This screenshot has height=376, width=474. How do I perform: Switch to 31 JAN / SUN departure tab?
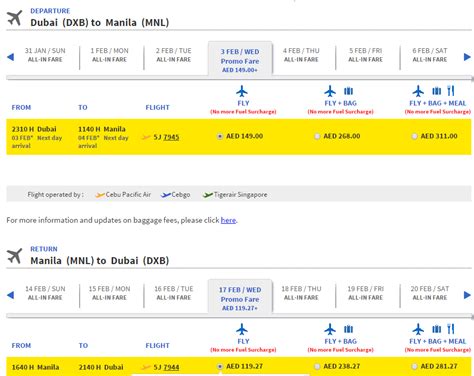[45, 55]
